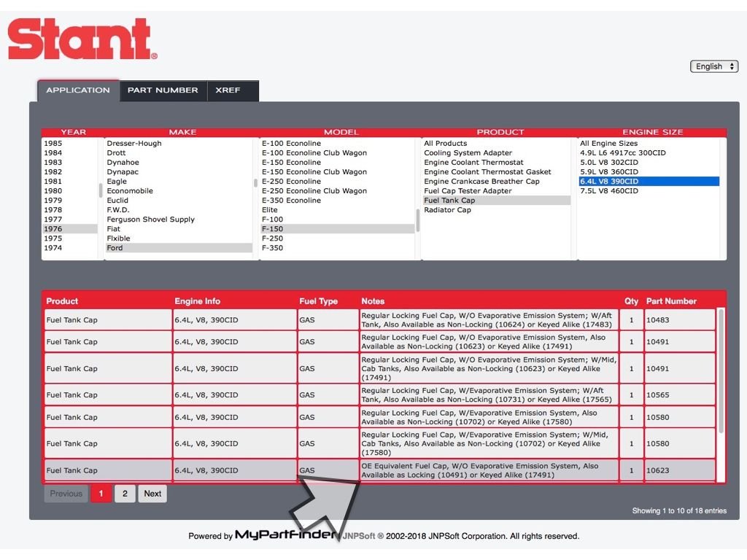Viewport: 747px width, 560px height.
Task: Sort results by Part Number column
Action: [x=670, y=301]
